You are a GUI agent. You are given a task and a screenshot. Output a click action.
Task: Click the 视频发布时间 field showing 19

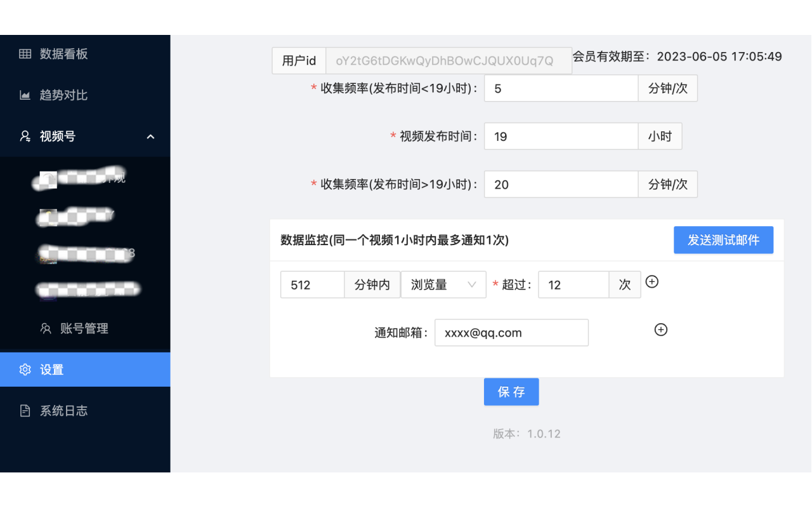(561, 136)
